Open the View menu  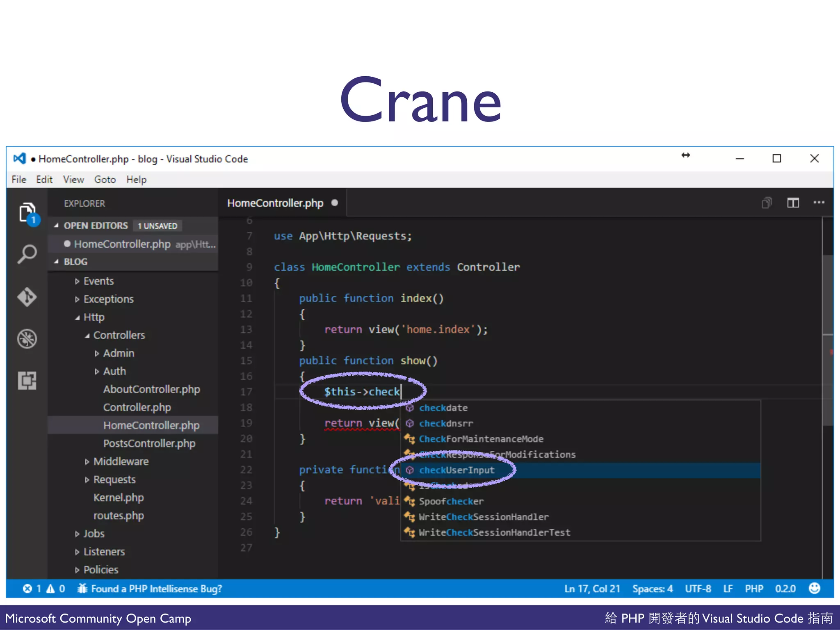73,180
